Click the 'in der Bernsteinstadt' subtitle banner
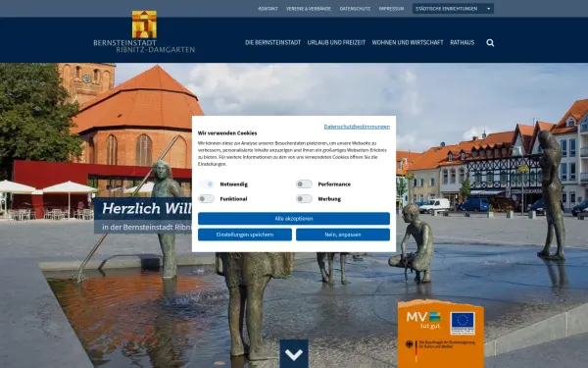 [147, 228]
